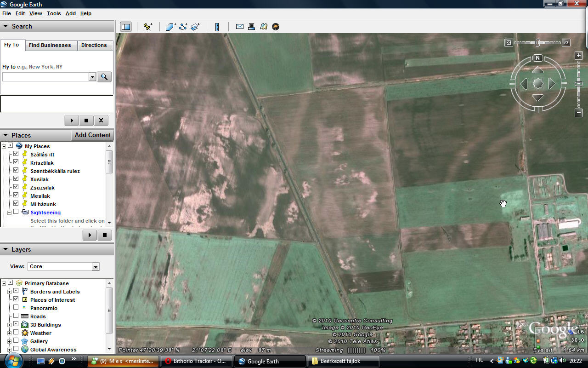Switch to Sky mode with the planet icon
This screenshot has height=368, width=588.
[x=276, y=27]
